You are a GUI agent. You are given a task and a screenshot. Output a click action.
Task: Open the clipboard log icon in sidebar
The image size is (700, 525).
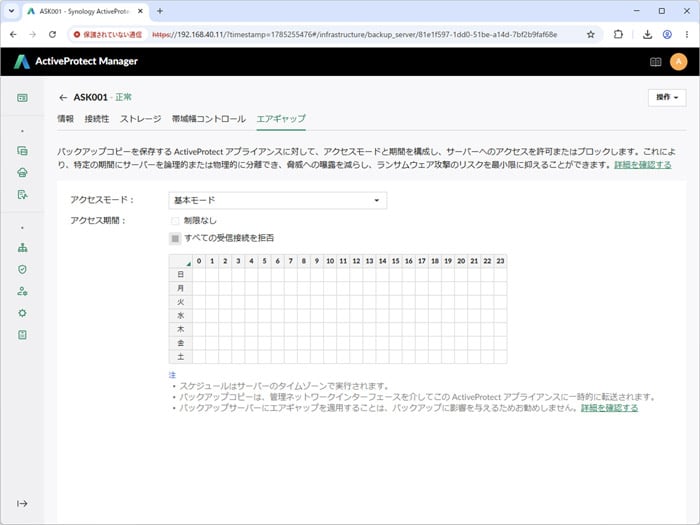click(22, 335)
